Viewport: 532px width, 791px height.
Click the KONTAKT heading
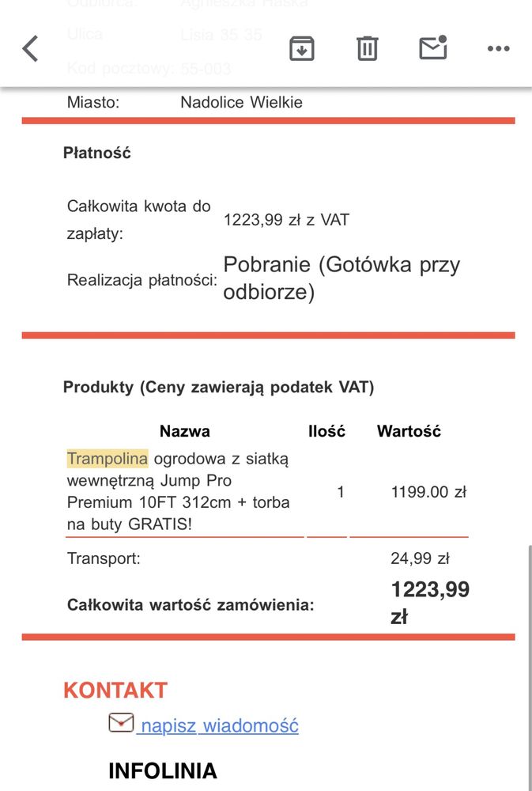point(115,690)
